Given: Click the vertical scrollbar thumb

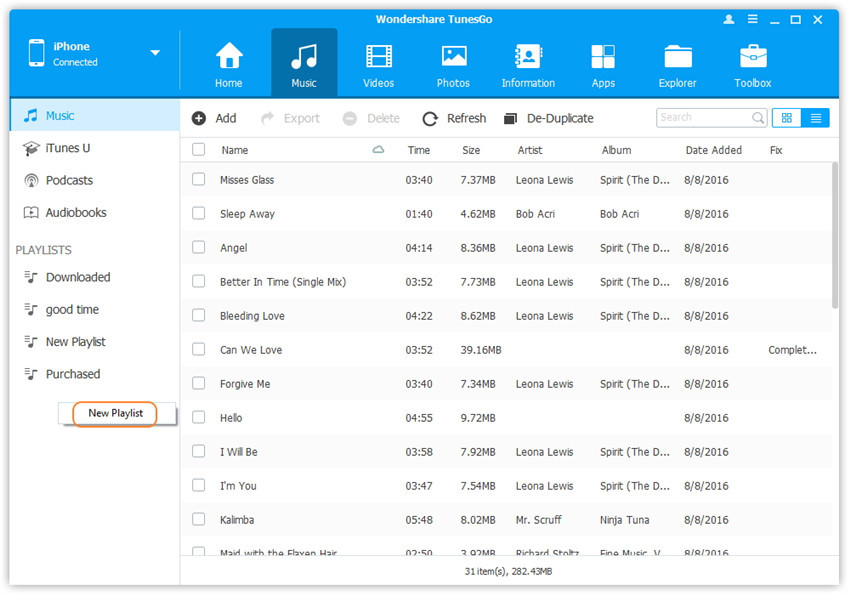Looking at the screenshot, I should [835, 236].
